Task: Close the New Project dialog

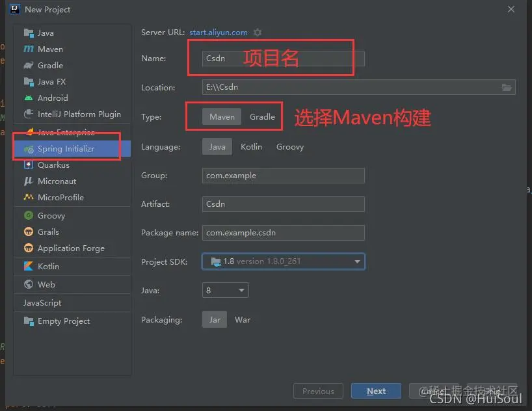Action: point(511,9)
